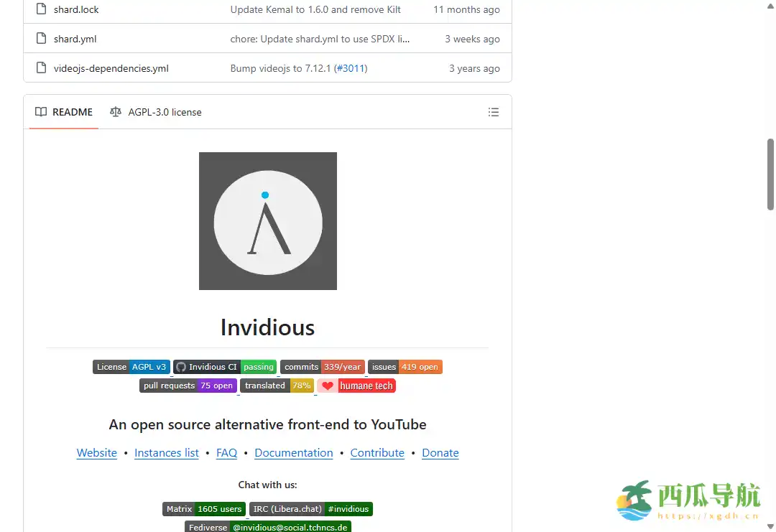
Task: Open the Website link
Action: pos(96,452)
